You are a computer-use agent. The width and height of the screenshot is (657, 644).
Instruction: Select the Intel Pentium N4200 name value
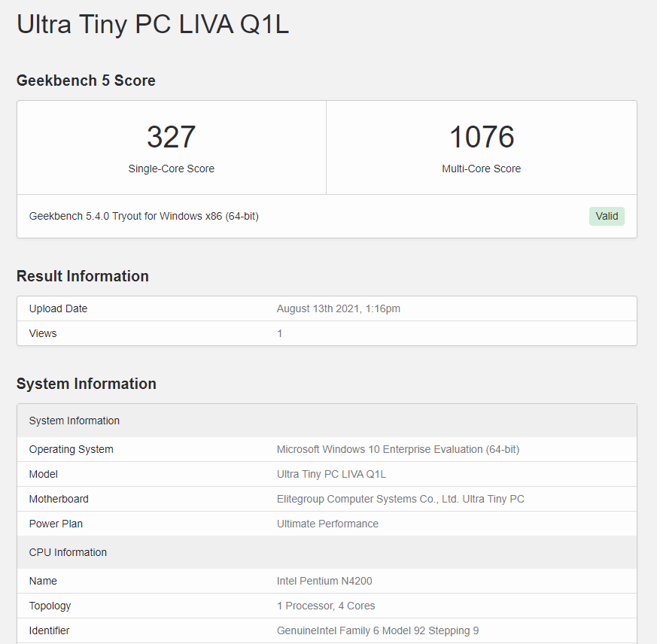[x=324, y=581]
